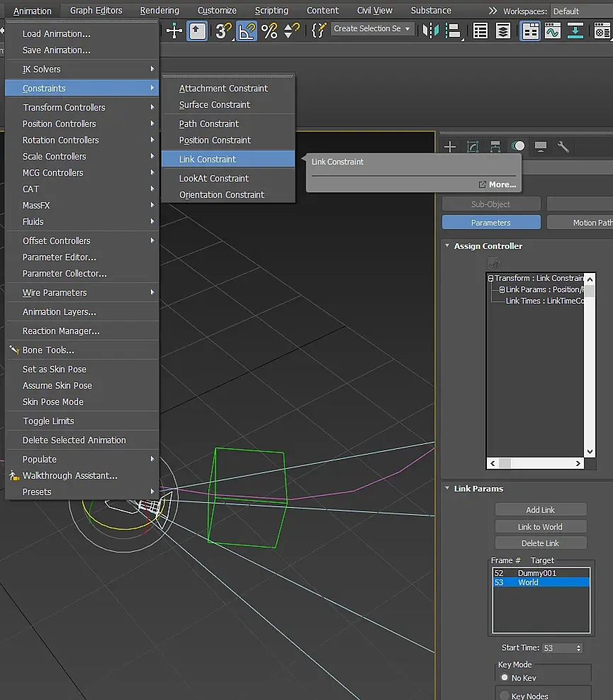Choose Link Constraint from the Constraints submenu
Image resolution: width=613 pixels, height=700 pixels.
click(208, 160)
